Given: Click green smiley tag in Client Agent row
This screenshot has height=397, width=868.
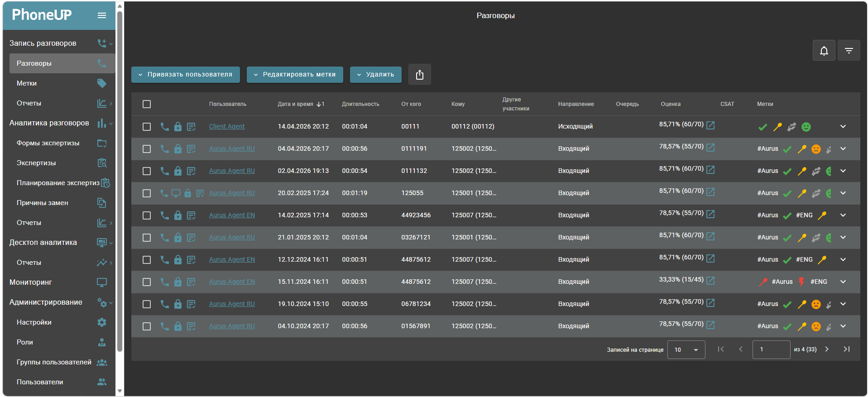Looking at the screenshot, I should (806, 127).
